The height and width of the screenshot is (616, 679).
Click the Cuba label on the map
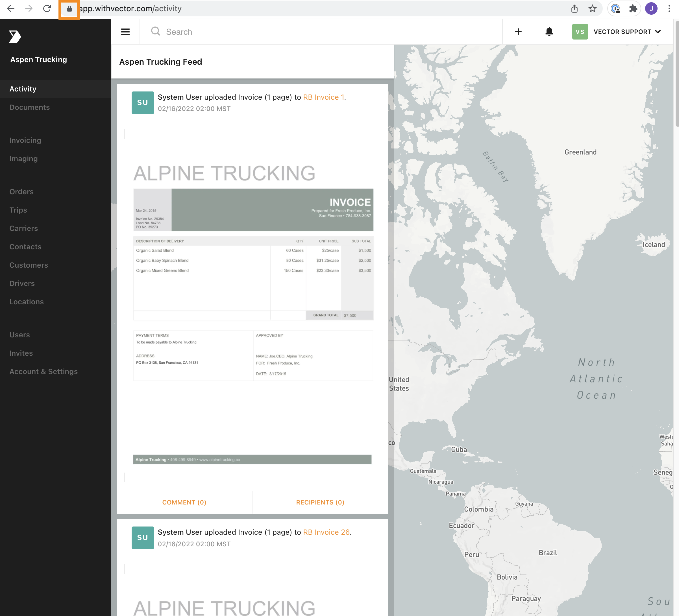(459, 449)
